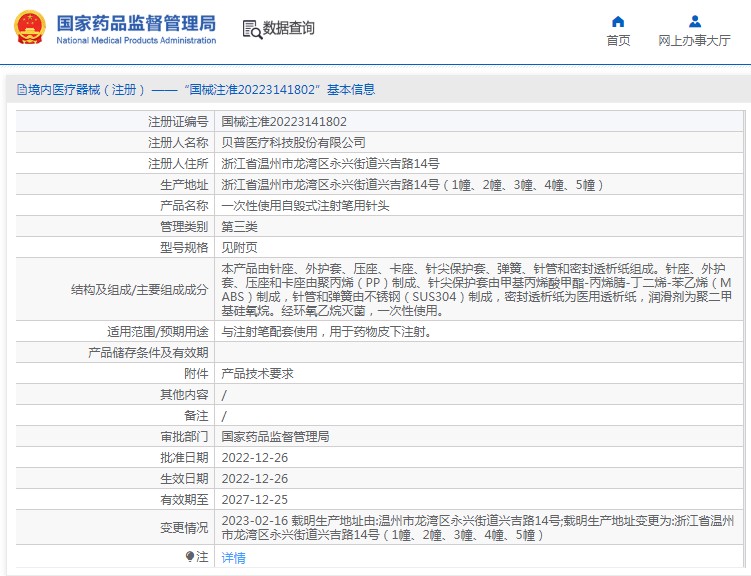
Task: Select production address value with 1幢、2幢
Action: pos(412,185)
